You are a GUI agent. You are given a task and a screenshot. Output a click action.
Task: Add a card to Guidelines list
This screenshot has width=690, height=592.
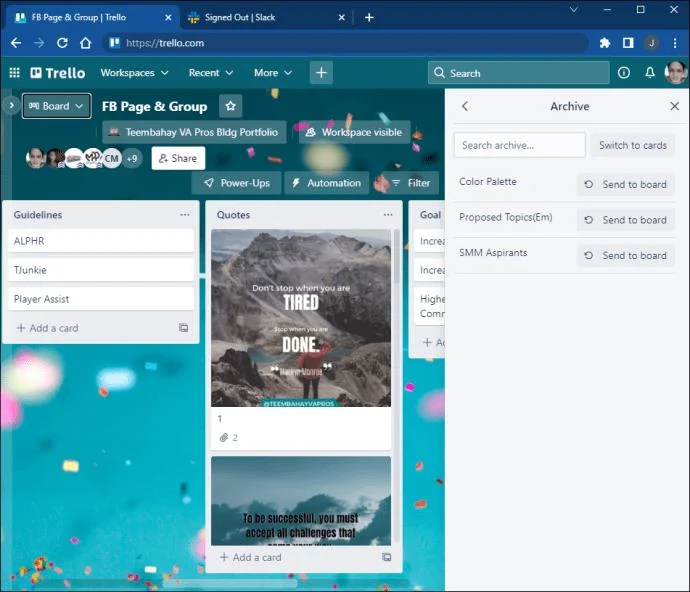[x=48, y=328]
